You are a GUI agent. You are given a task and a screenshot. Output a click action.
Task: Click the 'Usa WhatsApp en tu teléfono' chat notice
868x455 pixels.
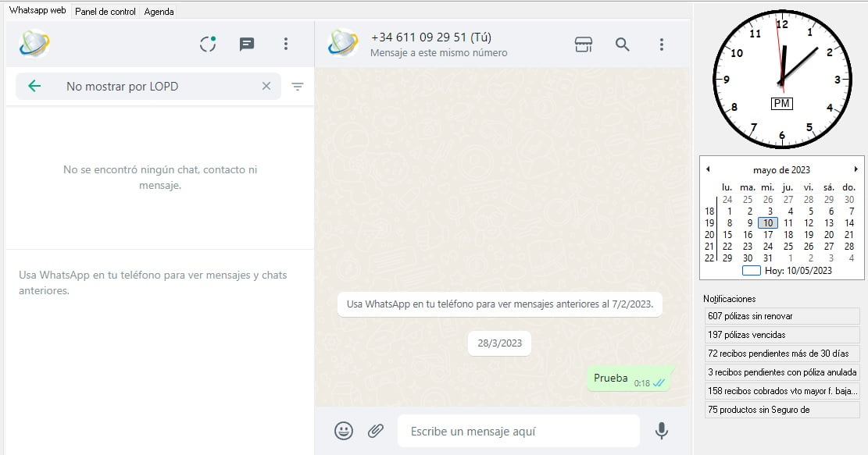click(x=499, y=304)
